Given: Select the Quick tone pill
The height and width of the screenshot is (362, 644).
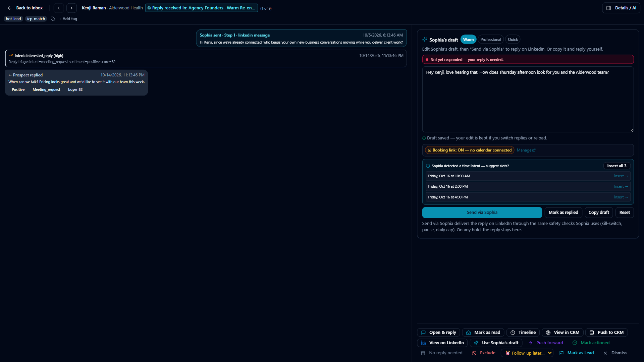Looking at the screenshot, I should (x=513, y=40).
